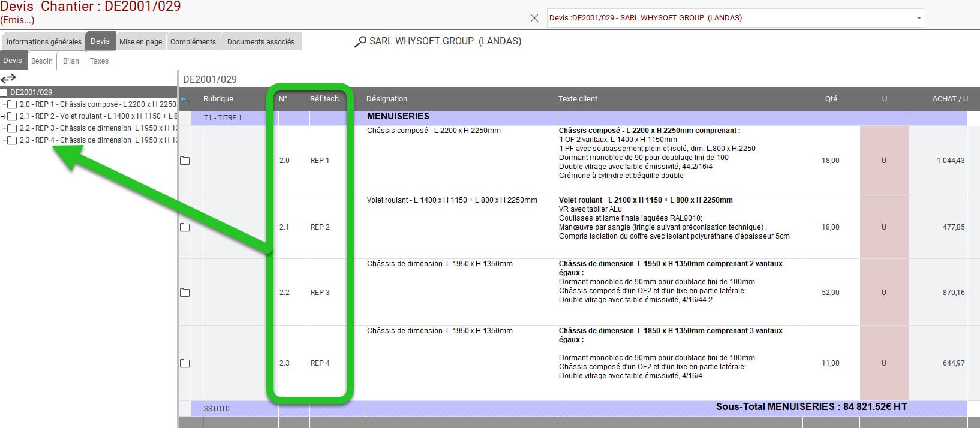Click the Désignation column header
Viewport: 980px width, 428px height.
pos(387,99)
